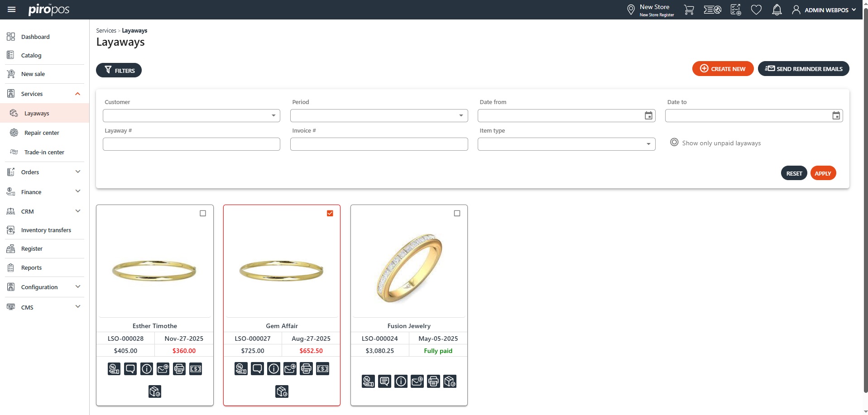The image size is (868, 415).
Task: Click the hamburger menu icon
Action: 12,10
